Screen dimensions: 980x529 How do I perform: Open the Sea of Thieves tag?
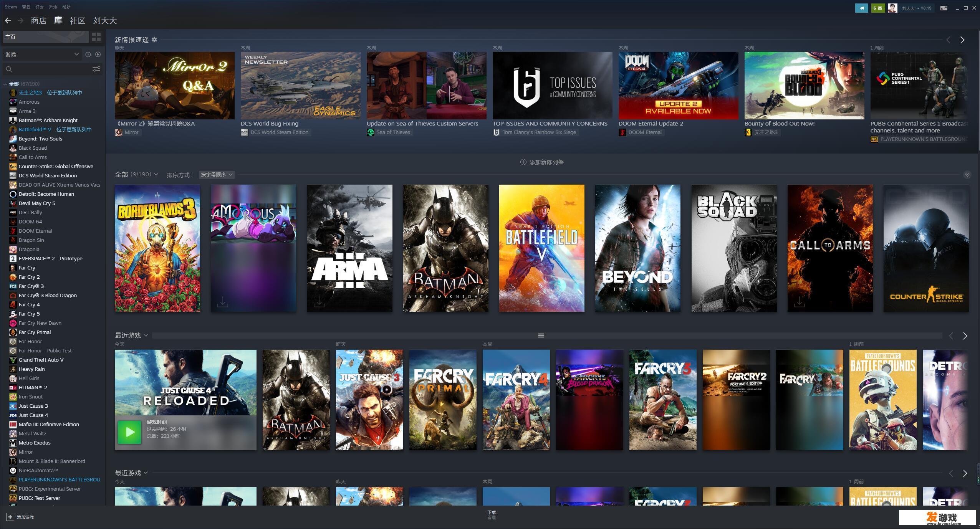click(x=389, y=132)
